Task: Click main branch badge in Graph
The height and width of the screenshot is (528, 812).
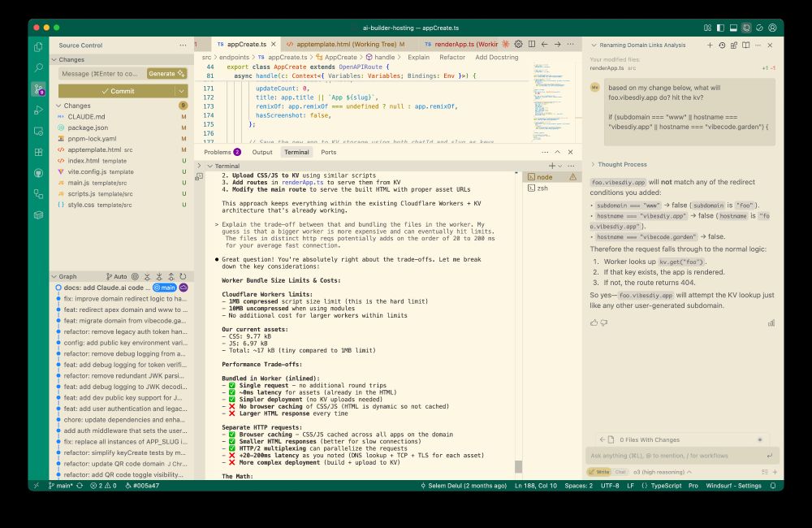Action: 165,288
